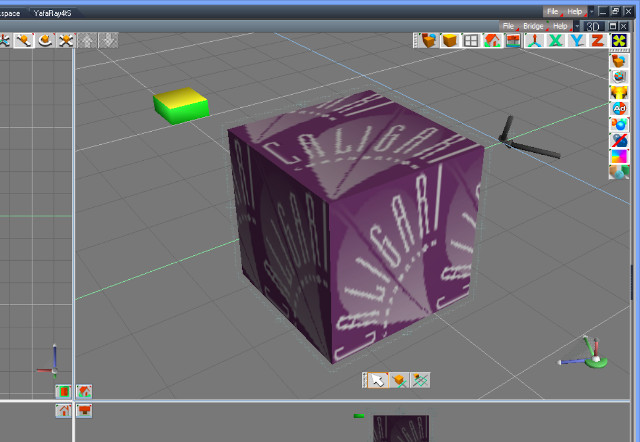640x442 pixels.
Task: Click the greyed-out up arrow icon
Action: [x=87, y=40]
